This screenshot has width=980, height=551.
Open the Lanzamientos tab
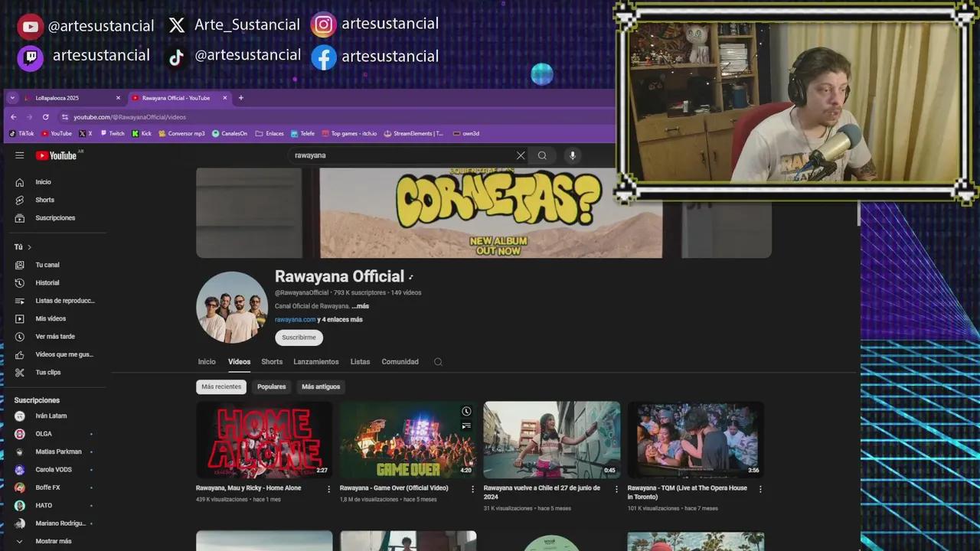point(316,362)
